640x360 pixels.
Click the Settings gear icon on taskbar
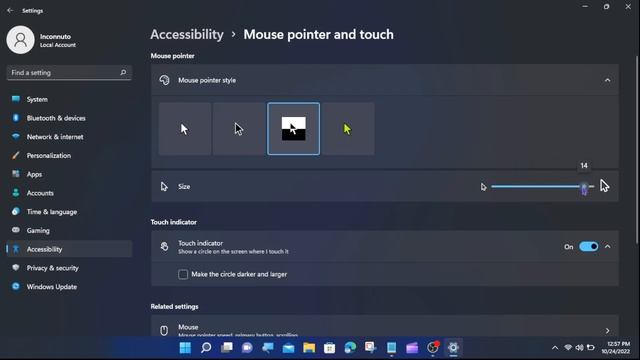coord(453,348)
